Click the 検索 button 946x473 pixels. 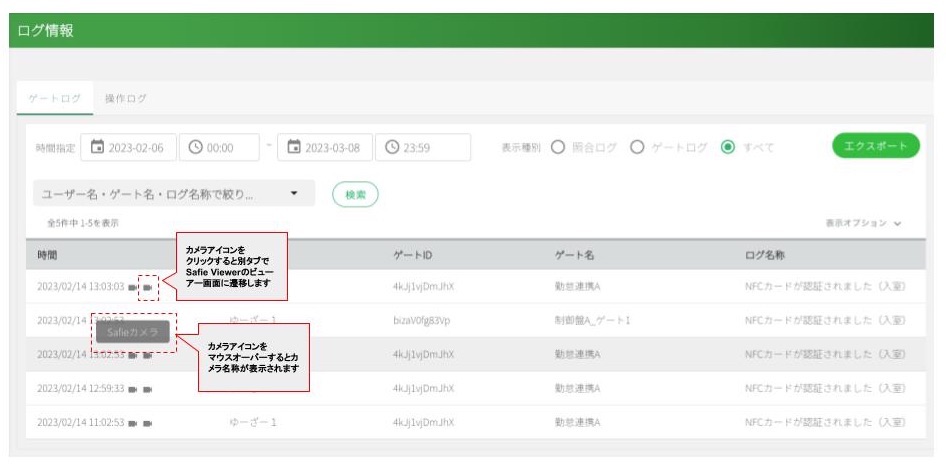pos(355,194)
